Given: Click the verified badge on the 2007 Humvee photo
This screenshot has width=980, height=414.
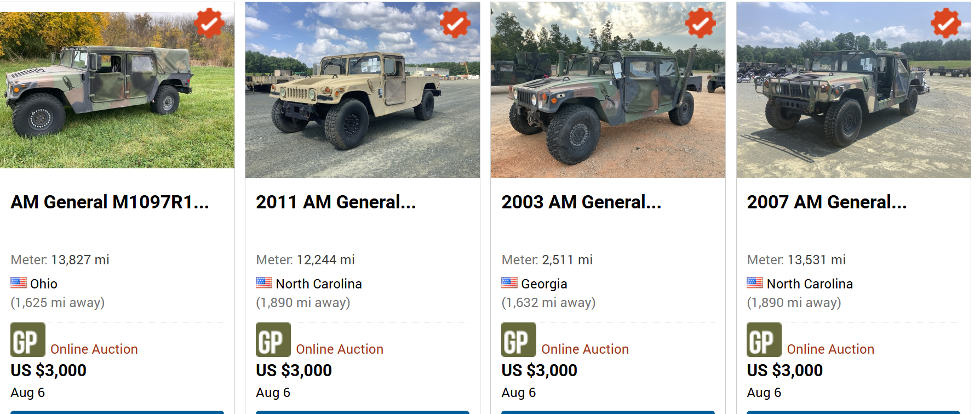Looking at the screenshot, I should (945, 23).
